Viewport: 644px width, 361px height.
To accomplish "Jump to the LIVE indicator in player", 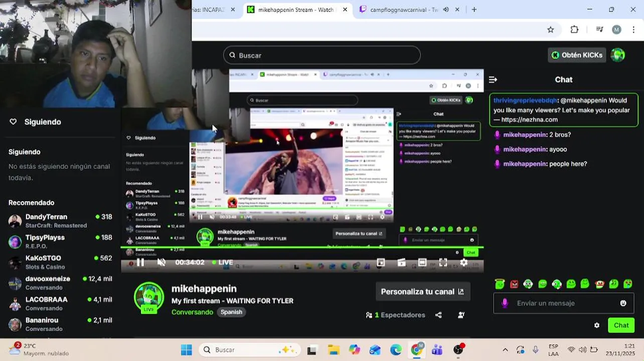I will click(222, 262).
